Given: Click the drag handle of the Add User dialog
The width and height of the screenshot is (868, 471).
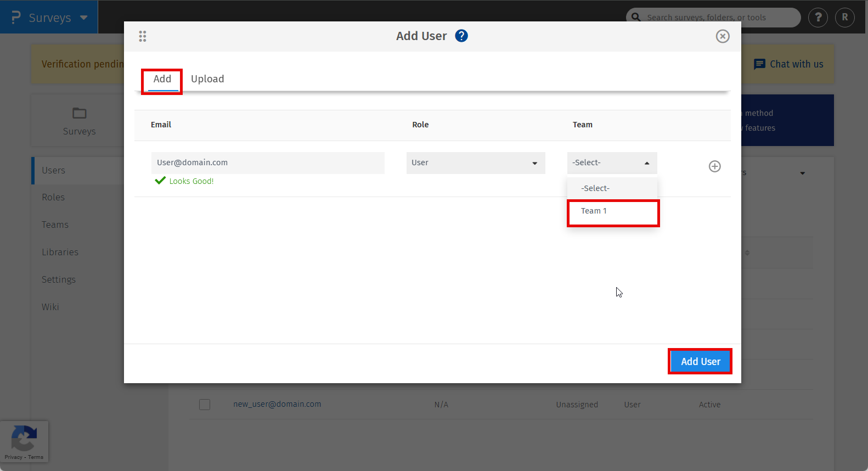Looking at the screenshot, I should coord(143,36).
